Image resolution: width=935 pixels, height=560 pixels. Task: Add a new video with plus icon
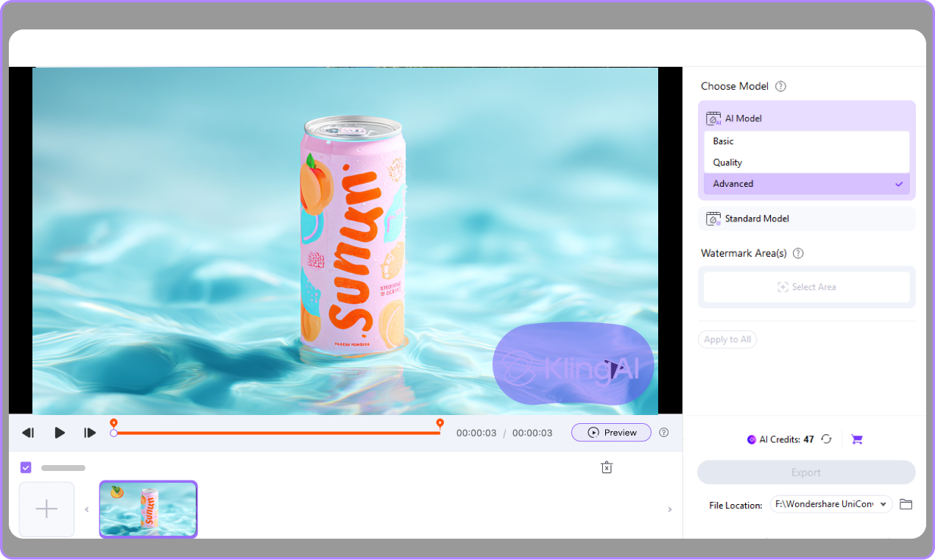[46, 508]
